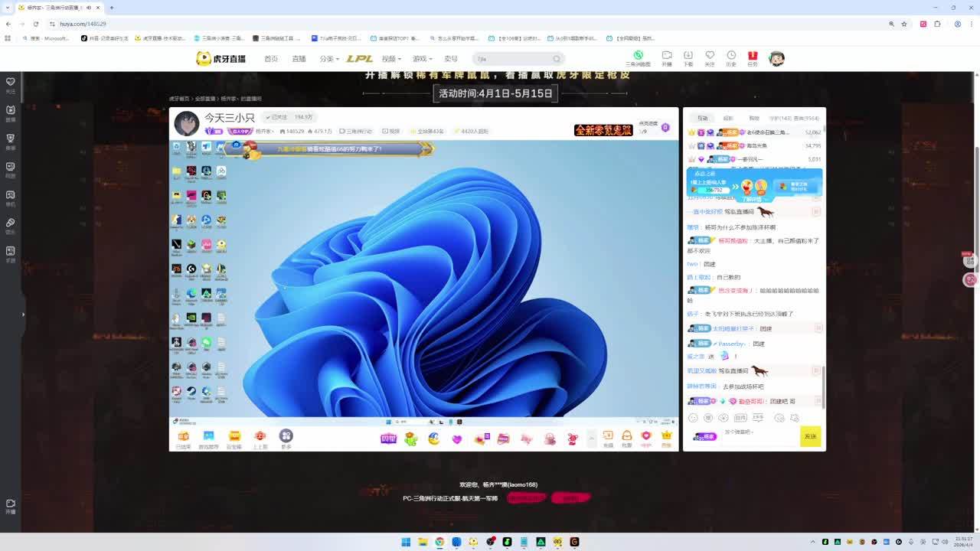Switch to the 互动 chat tab
Viewport: 980px width, 551px height.
click(x=702, y=119)
